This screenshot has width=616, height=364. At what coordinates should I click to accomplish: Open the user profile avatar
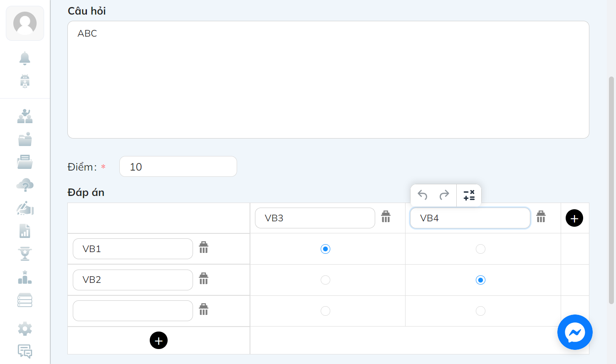(25, 23)
